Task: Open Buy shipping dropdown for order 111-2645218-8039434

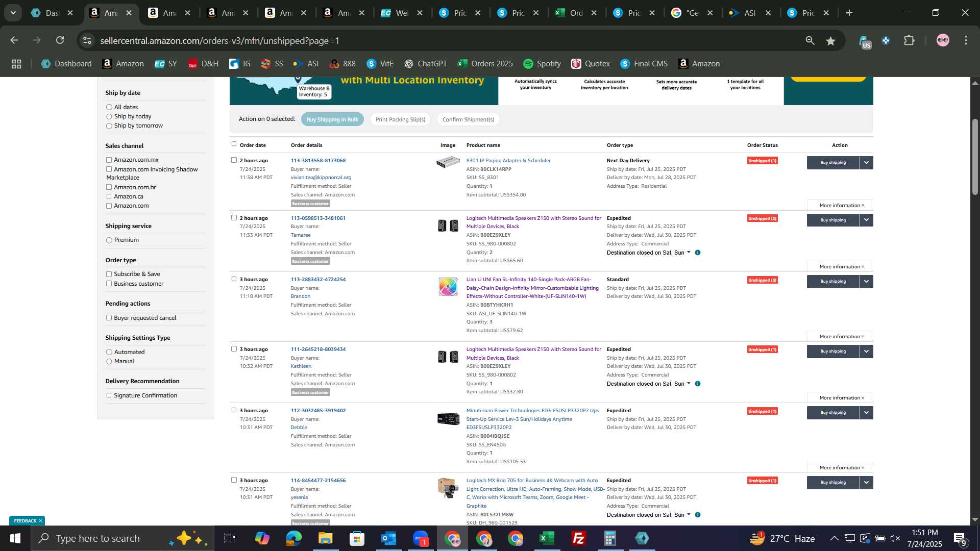Action: point(866,352)
